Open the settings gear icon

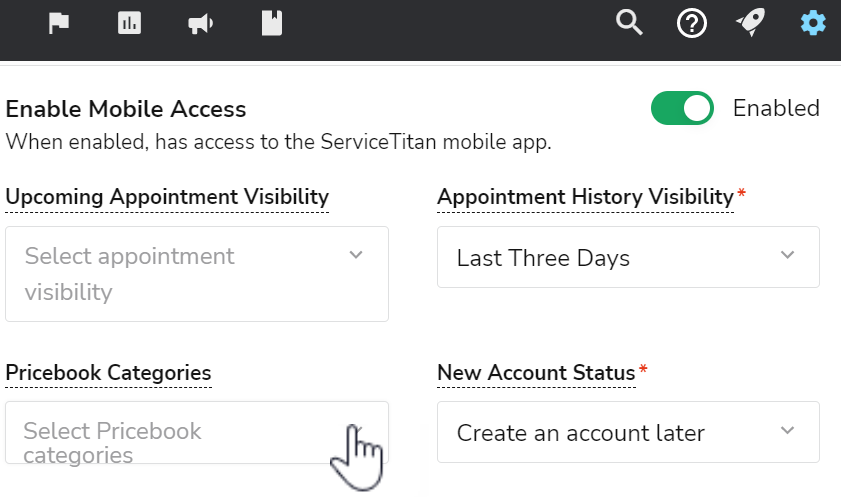[814, 22]
